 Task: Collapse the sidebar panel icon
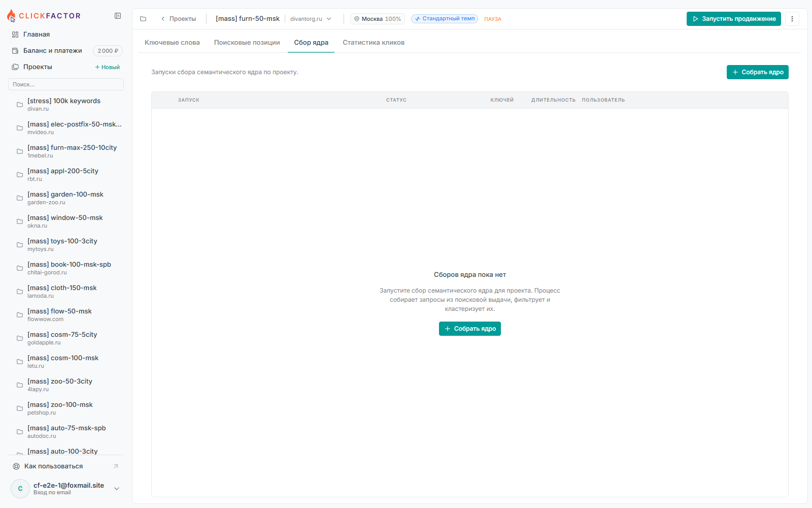(x=118, y=16)
